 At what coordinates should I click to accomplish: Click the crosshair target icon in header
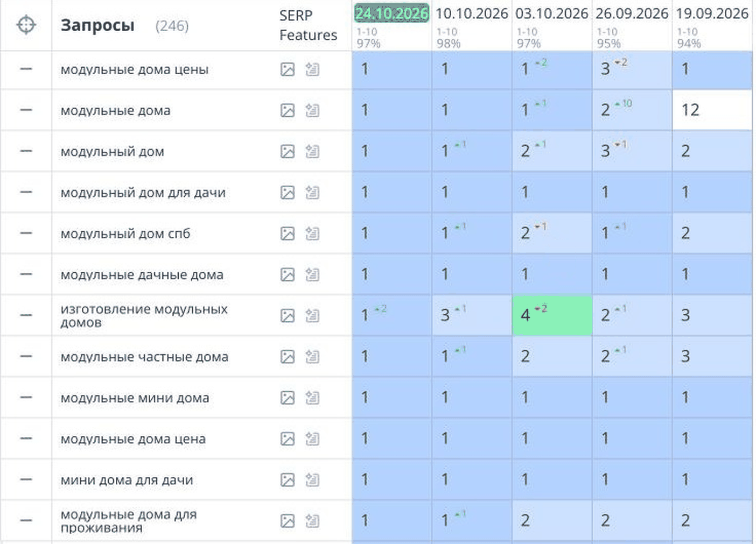pos(26,25)
